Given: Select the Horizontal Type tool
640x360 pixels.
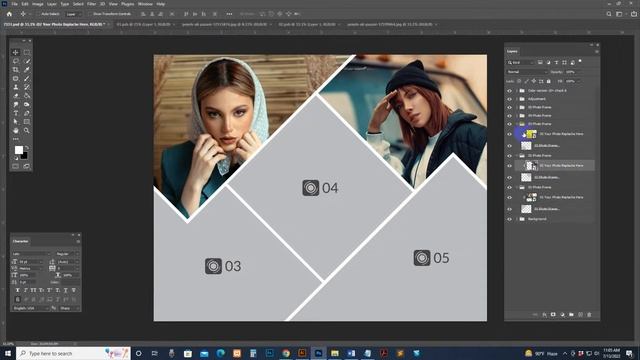Looking at the screenshot, I should (16, 113).
